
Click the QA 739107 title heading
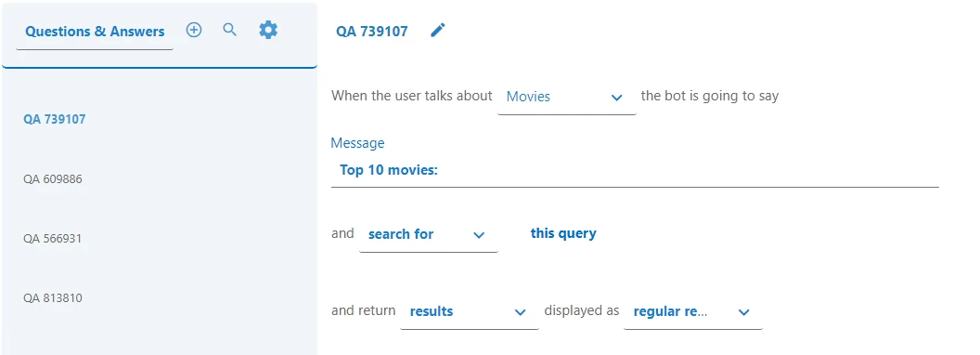pos(372,32)
